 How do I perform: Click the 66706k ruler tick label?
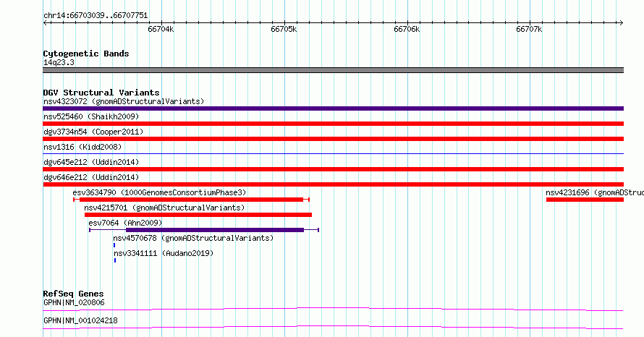click(x=406, y=29)
